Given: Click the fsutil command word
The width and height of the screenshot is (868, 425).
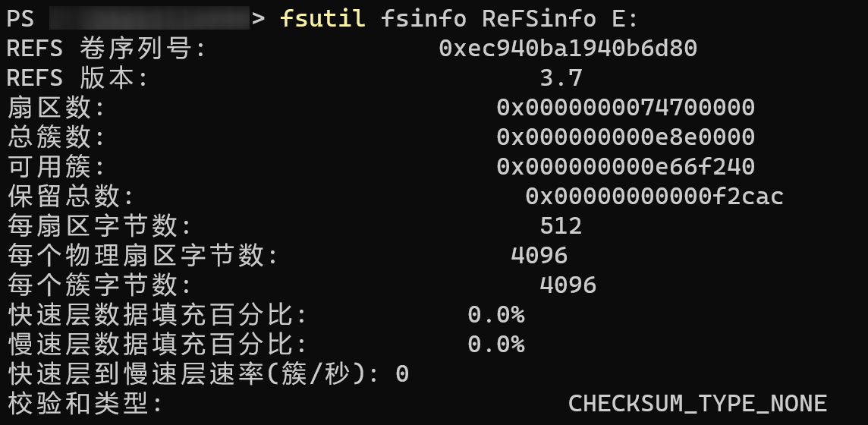Looking at the screenshot, I should tap(322, 18).
